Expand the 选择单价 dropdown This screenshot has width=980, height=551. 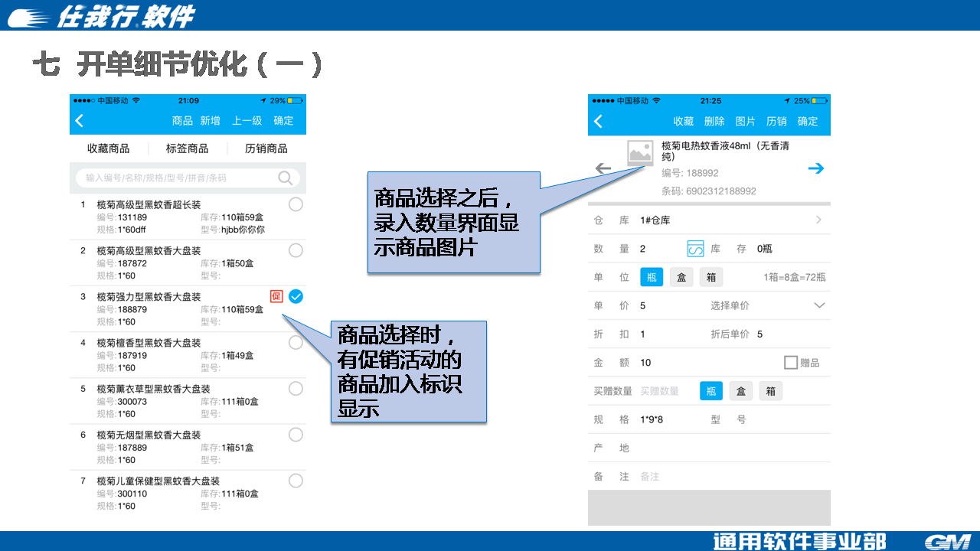[819, 305]
